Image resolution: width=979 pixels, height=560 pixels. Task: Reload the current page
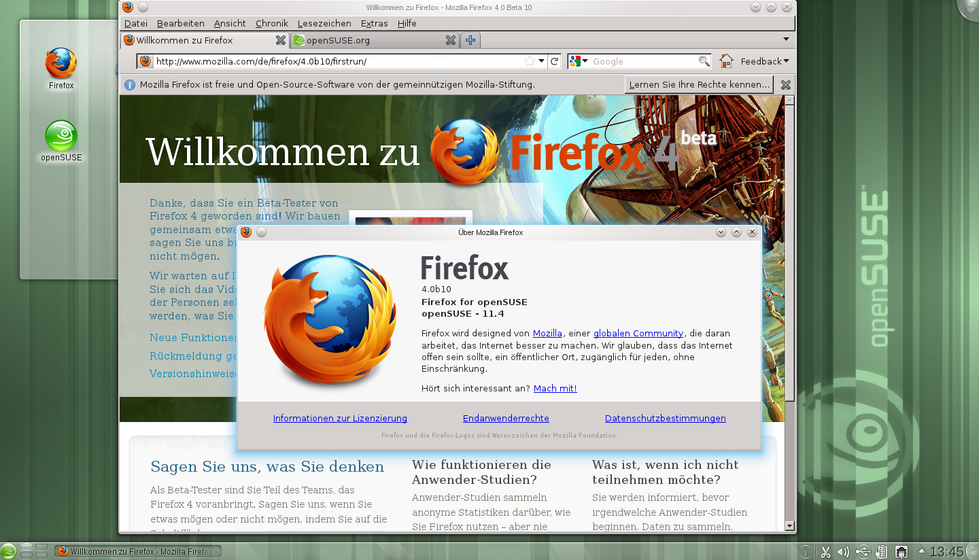click(554, 61)
